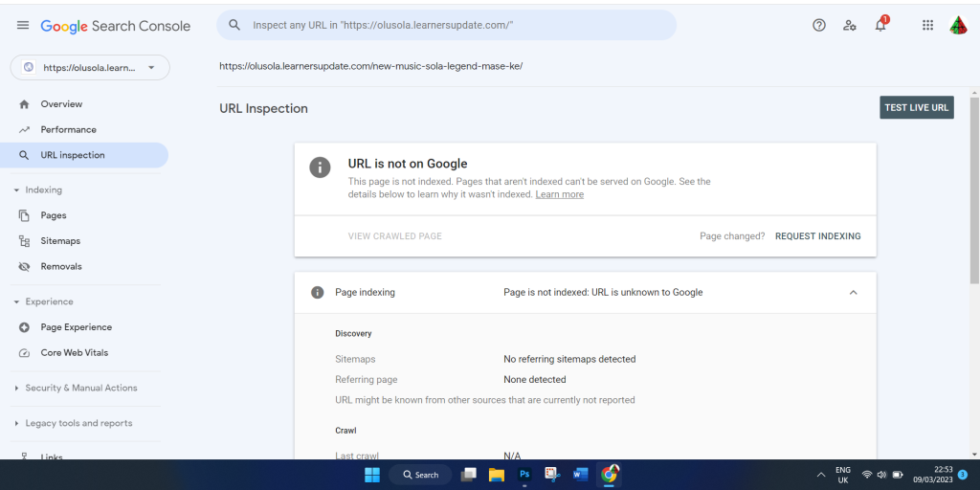Click the Page indexing info icon
The width and height of the screenshot is (980, 490).
pos(318,292)
